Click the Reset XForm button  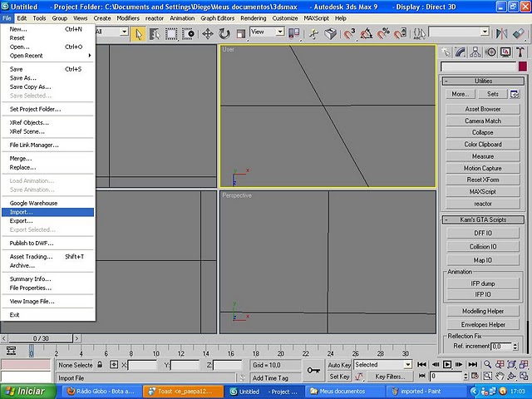483,180
